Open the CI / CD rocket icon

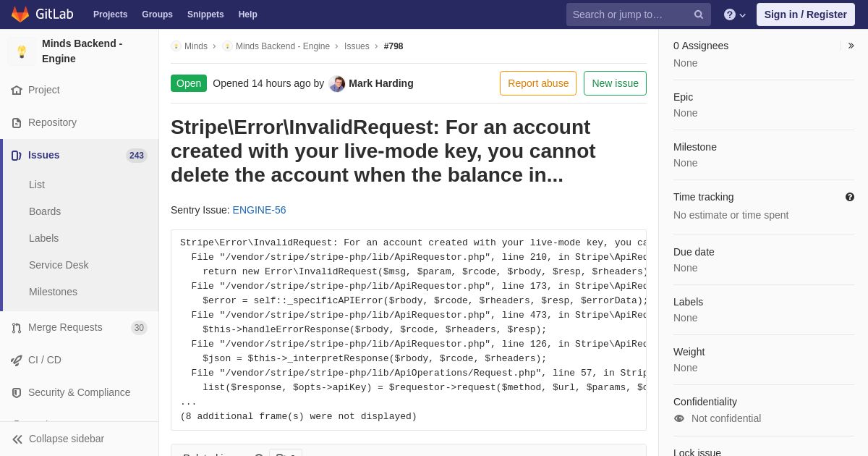17,360
